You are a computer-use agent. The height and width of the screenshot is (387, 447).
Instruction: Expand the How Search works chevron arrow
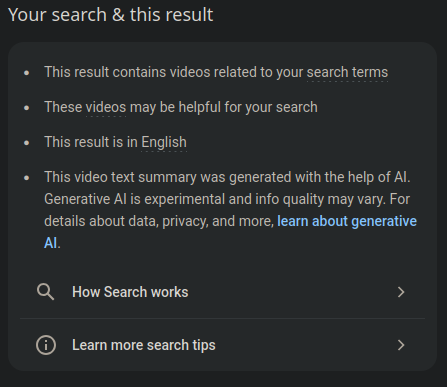pyautogui.click(x=401, y=292)
